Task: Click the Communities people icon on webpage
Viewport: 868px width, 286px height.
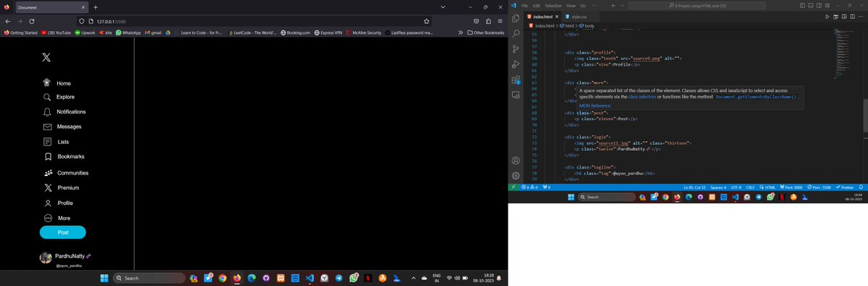Action: 48,173
